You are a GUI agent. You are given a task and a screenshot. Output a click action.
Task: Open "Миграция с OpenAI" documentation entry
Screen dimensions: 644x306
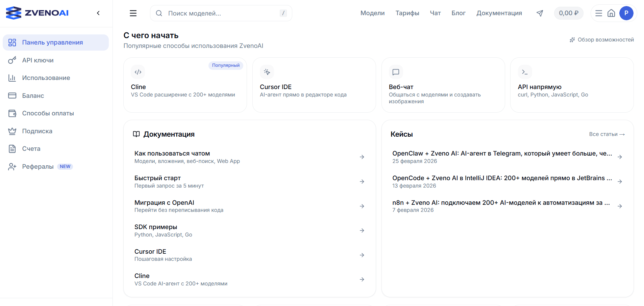click(249, 206)
